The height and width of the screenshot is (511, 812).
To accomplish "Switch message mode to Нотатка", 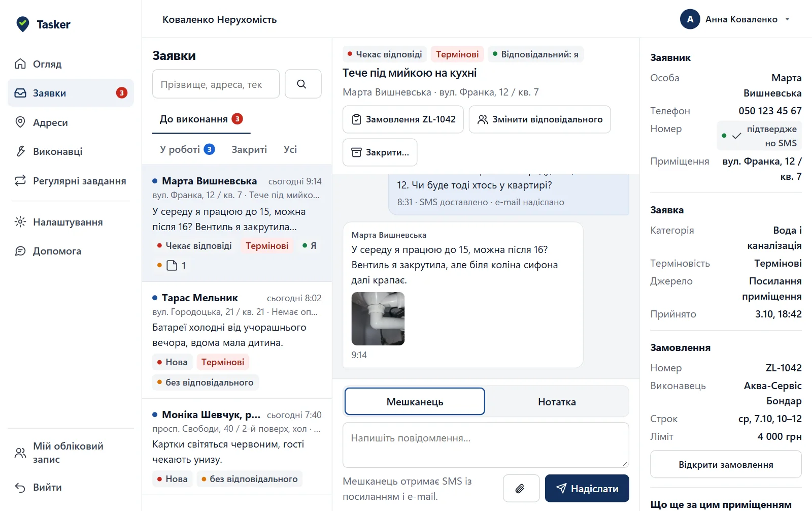I will pos(557,402).
